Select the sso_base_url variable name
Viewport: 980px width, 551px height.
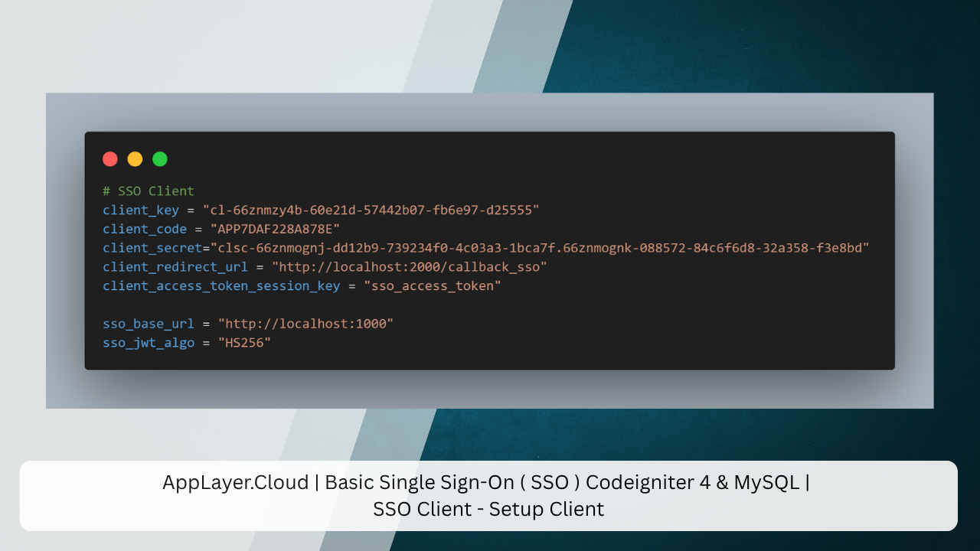(149, 324)
